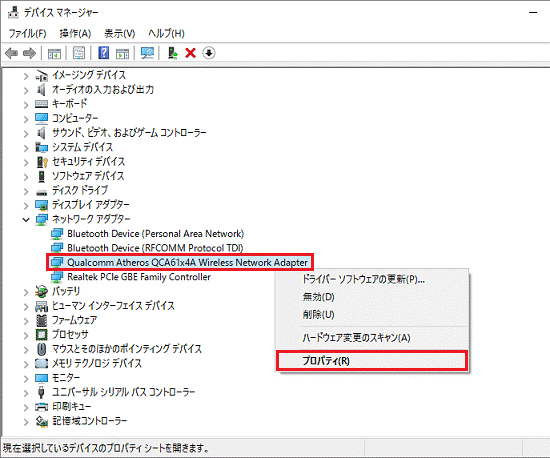Open the ファイル(F) menu

(27, 33)
